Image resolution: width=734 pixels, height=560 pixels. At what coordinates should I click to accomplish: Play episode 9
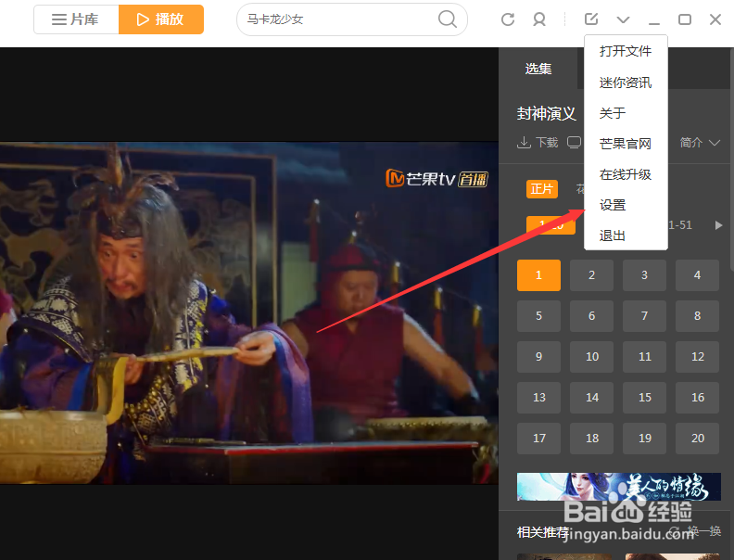pos(538,357)
